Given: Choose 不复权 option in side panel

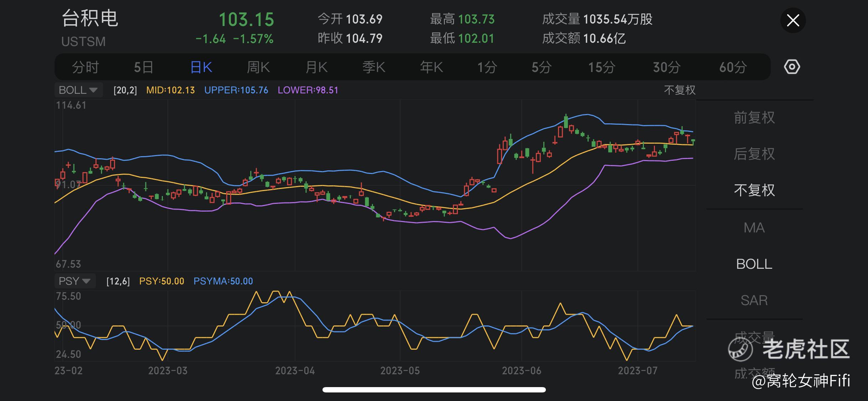Looking at the screenshot, I should click(x=754, y=190).
